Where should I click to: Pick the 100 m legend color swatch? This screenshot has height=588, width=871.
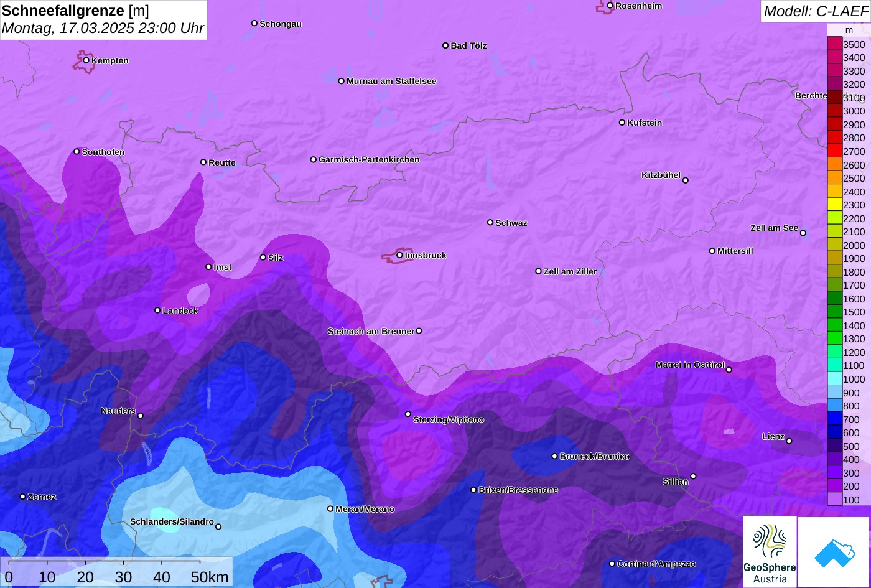834,499
